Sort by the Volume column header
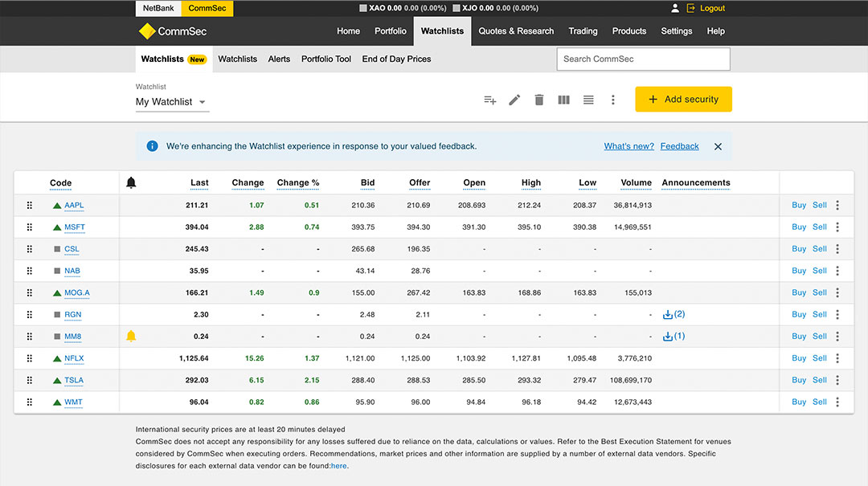Image resolution: width=868 pixels, height=486 pixels. pos(636,183)
